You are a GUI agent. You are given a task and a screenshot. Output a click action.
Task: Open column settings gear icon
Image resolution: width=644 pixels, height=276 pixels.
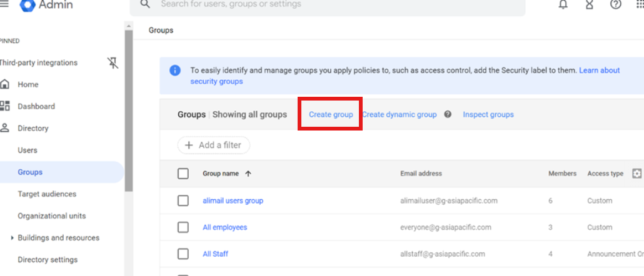[x=636, y=174]
